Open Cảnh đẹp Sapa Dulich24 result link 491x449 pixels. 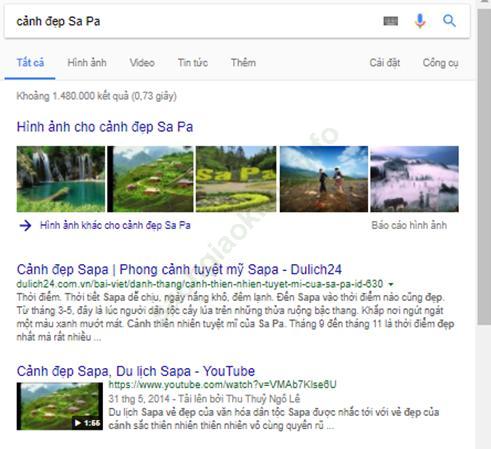tap(179, 269)
